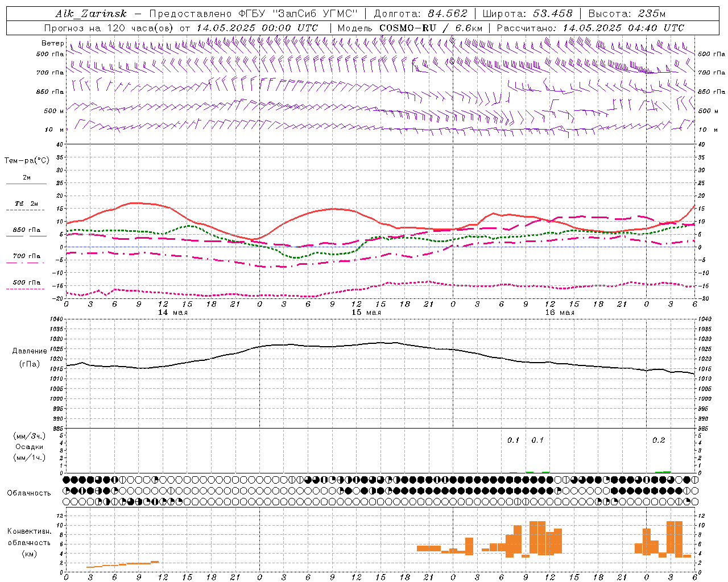Image resolution: width=728 pixels, height=582 pixels.
Task: Select the left 850 гПа wind level label
Action: pyautogui.click(x=50, y=92)
